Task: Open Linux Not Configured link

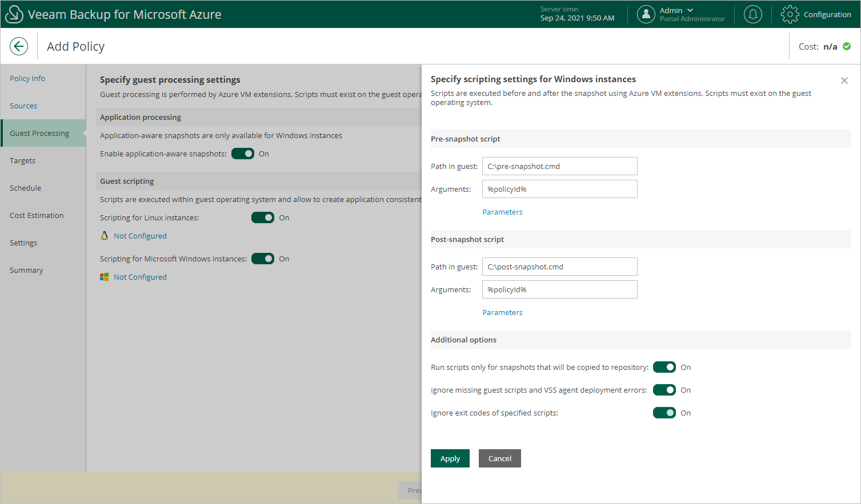Action: click(140, 236)
